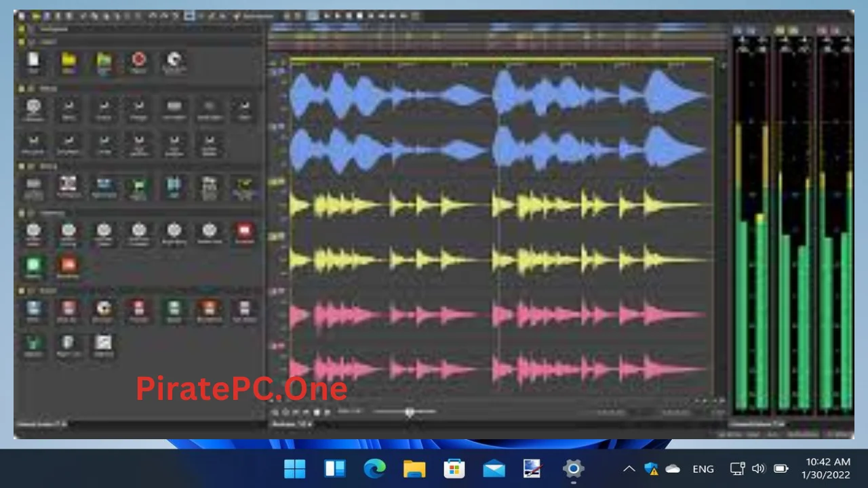The image size is (868, 488).
Task: Click the green folder icon in the first icon group
Action: click(x=104, y=61)
